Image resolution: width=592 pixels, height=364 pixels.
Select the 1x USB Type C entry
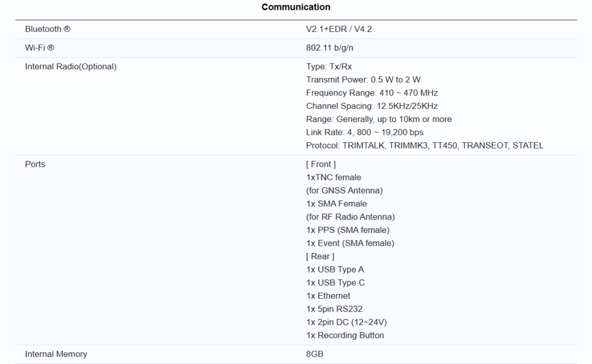click(x=335, y=283)
